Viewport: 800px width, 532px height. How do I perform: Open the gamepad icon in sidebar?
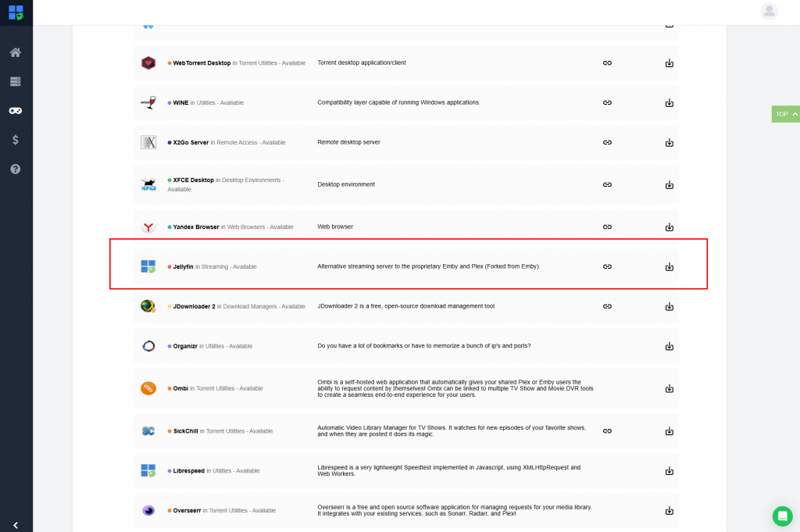pyautogui.click(x=16, y=111)
